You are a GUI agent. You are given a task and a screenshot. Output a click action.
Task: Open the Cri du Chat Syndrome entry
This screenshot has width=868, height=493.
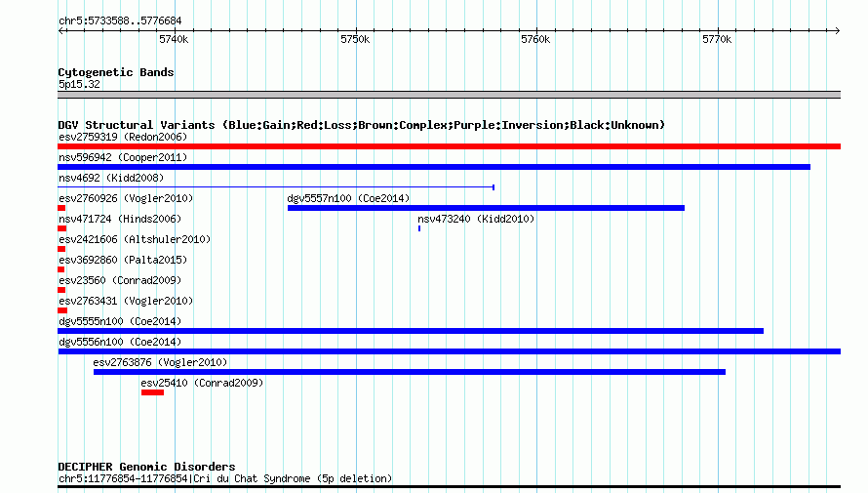pos(225,478)
